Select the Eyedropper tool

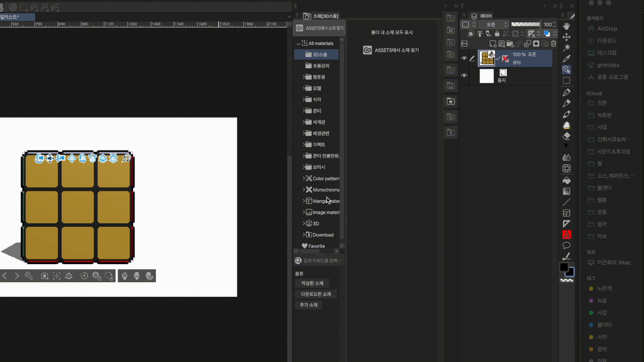pyautogui.click(x=567, y=59)
